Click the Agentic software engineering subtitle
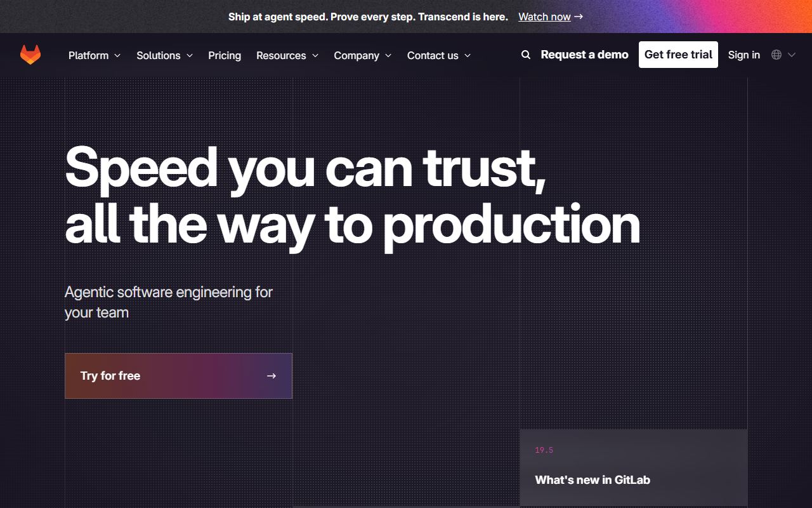Image resolution: width=812 pixels, height=508 pixels. point(169,302)
